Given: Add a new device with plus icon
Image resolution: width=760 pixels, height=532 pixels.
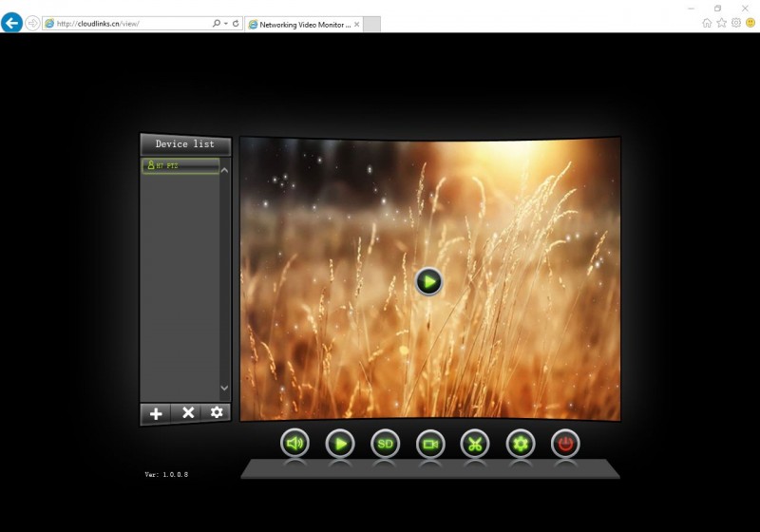Looking at the screenshot, I should 156,413.
